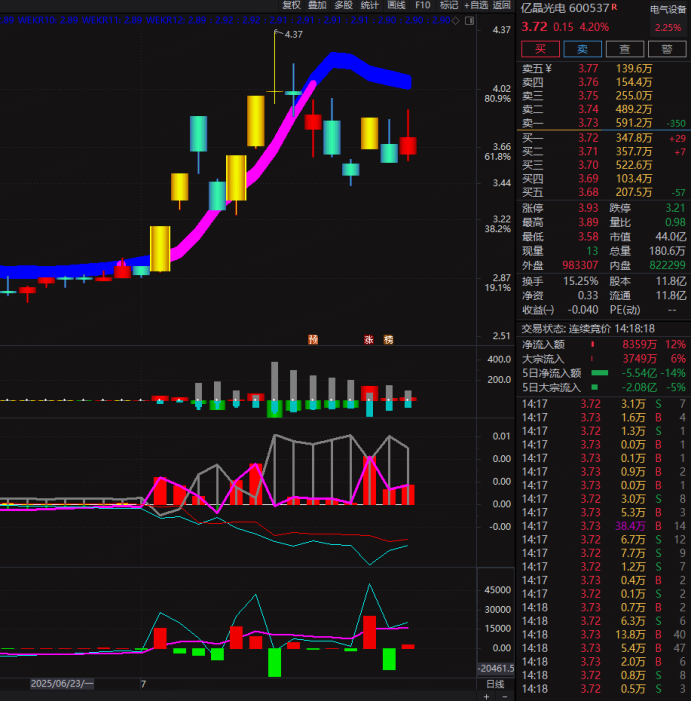Click the 警 alert button
Screen dimensions: 692x701
coord(667,49)
